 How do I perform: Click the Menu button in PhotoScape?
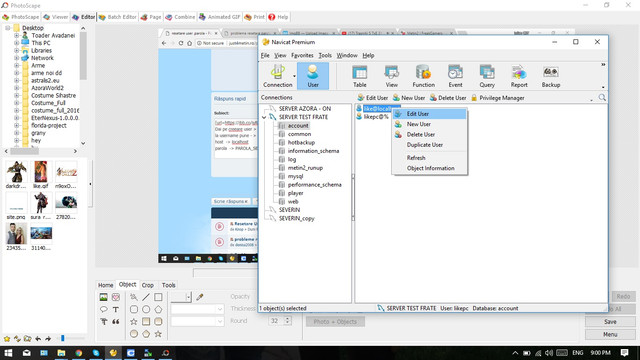(x=610, y=334)
